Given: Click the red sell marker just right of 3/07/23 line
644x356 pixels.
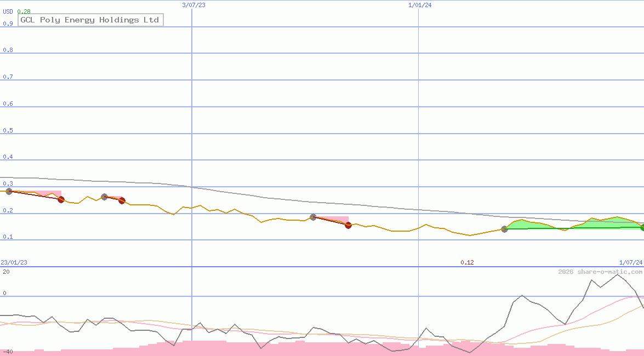Looking at the screenshot, I should click(x=122, y=201).
